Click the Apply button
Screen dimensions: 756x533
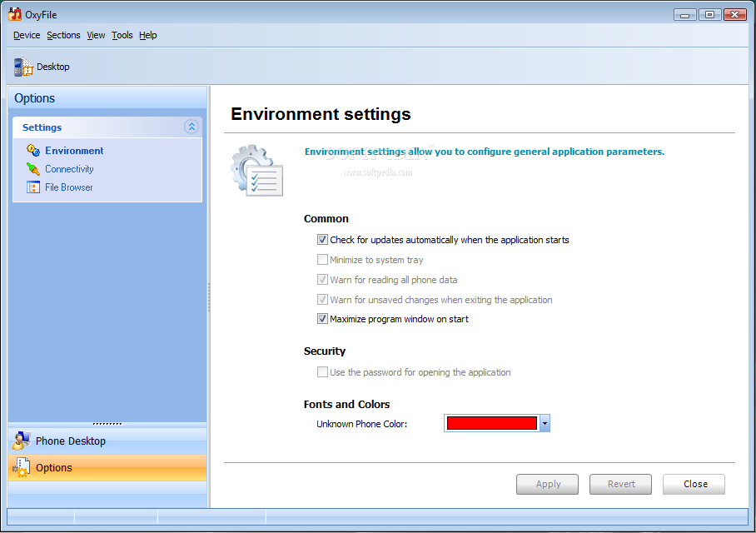547,485
